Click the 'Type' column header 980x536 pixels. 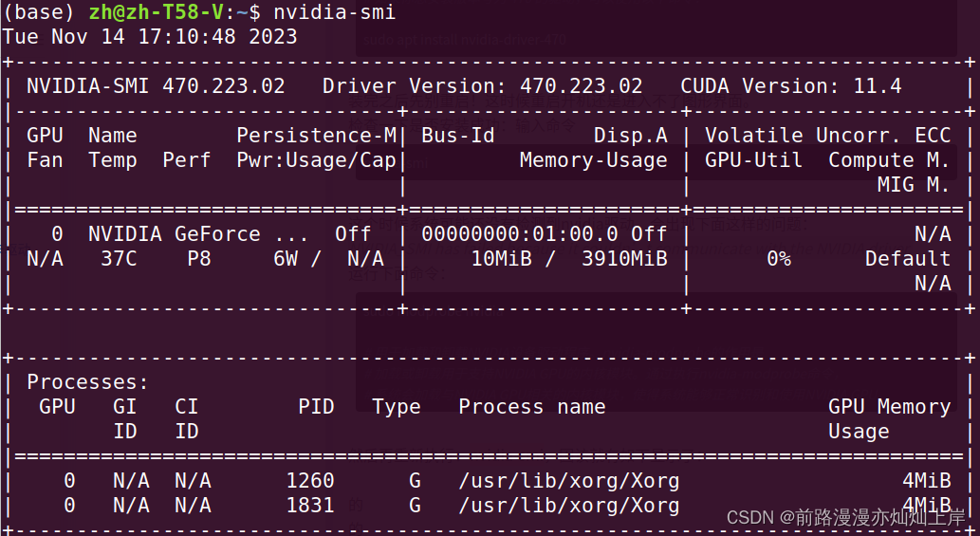point(397,407)
